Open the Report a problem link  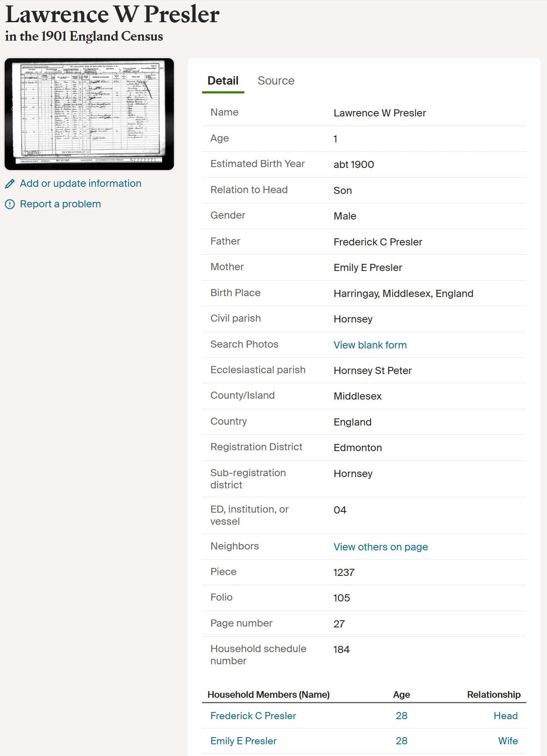point(60,204)
